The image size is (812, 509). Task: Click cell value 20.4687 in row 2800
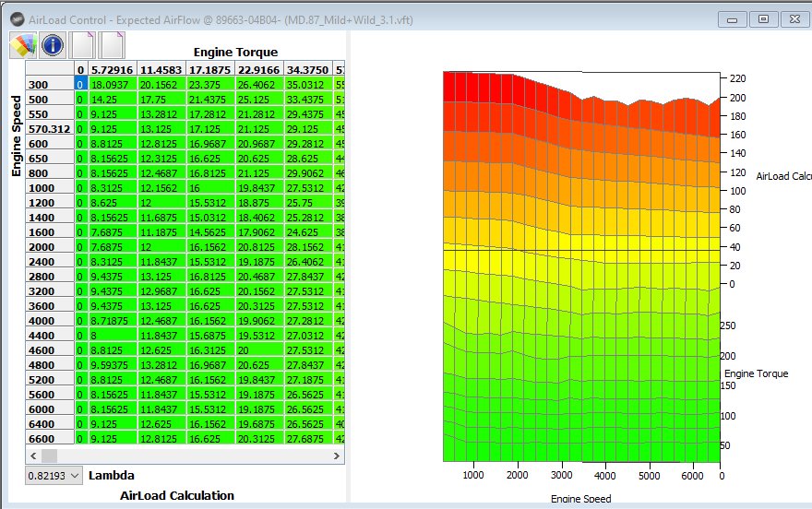pyautogui.click(x=259, y=277)
